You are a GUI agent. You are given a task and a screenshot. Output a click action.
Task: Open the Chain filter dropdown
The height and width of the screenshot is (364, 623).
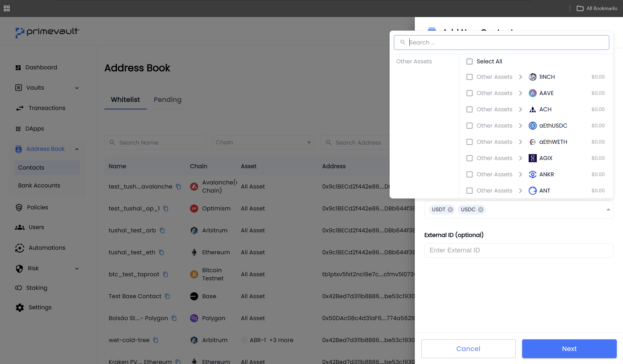pyautogui.click(x=263, y=142)
